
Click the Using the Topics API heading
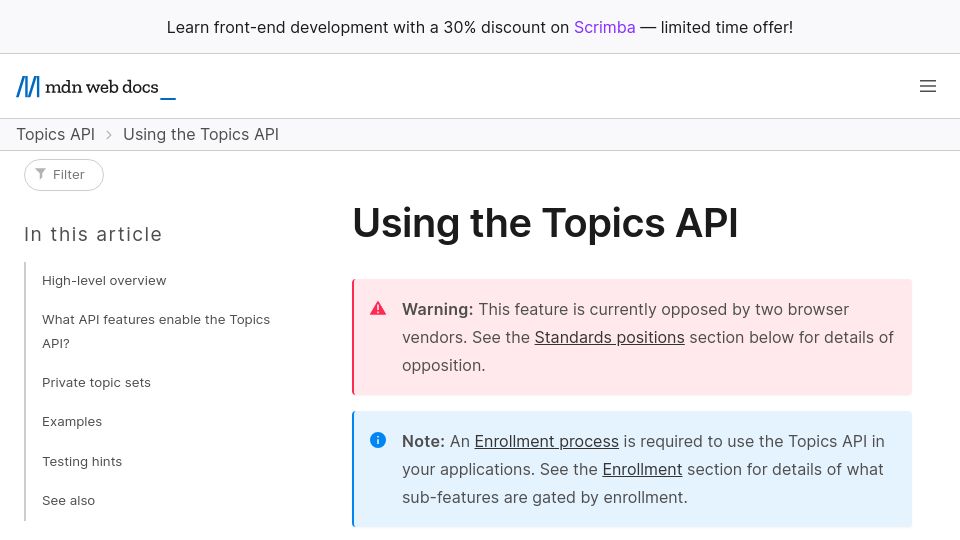546,223
